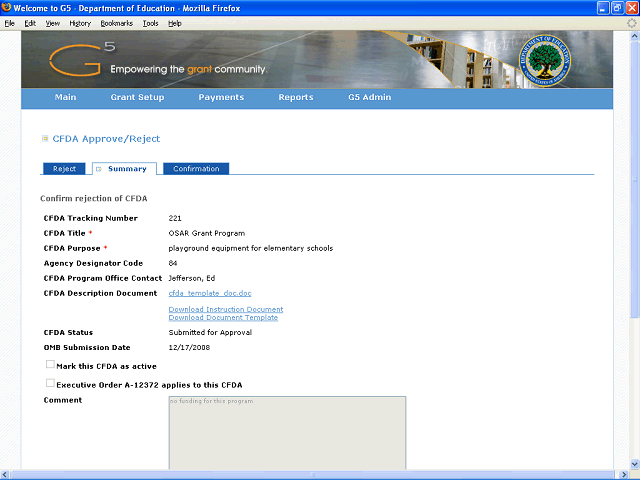
Task: Click the CFDA Approve/Reject heading text
Action: 106,139
